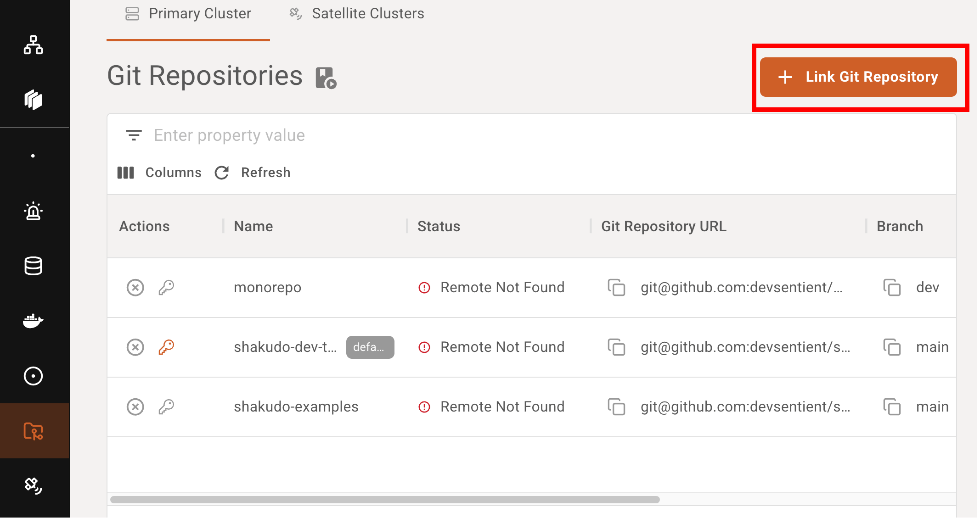Click the Branch column header
Viewport: 980px width, 518px height.
900,226
